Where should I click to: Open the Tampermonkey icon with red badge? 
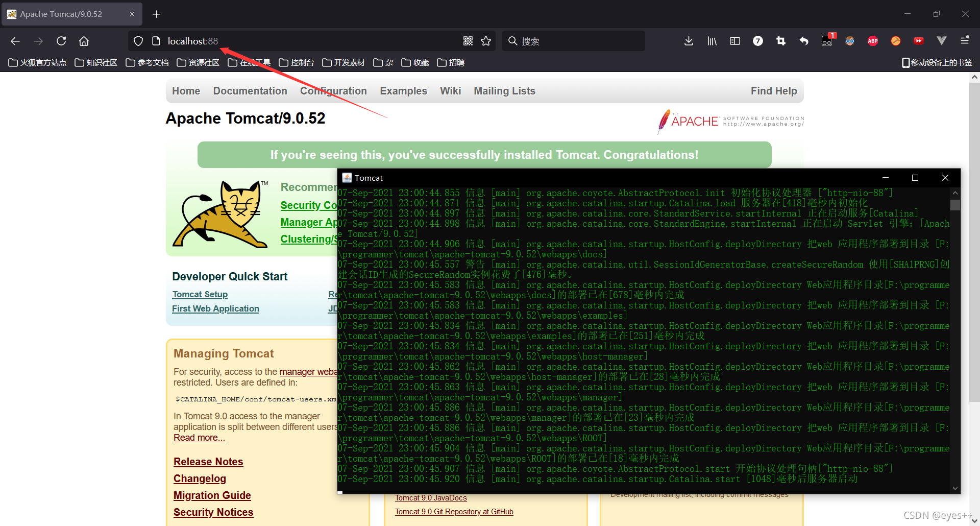[x=827, y=41]
